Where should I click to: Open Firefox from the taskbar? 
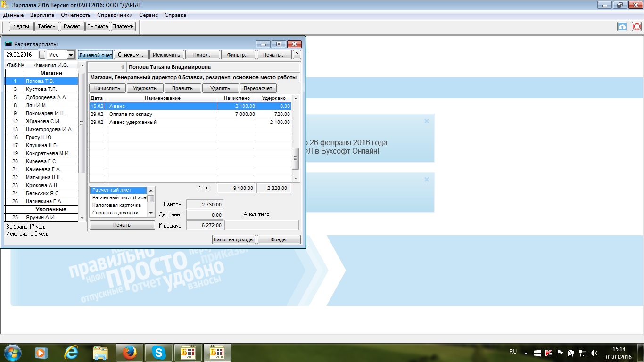[x=129, y=352]
